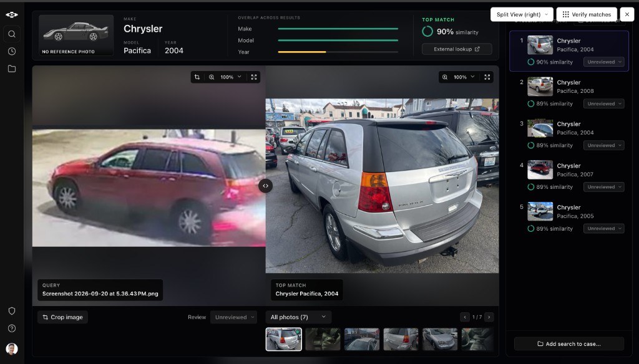Click the Chrysler make heading
This screenshot has width=639, height=364.
(143, 29)
